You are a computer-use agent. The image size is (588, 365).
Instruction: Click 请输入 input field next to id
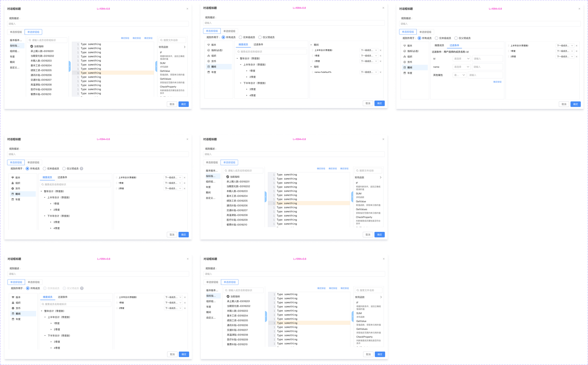pyautogui.click(x=487, y=59)
